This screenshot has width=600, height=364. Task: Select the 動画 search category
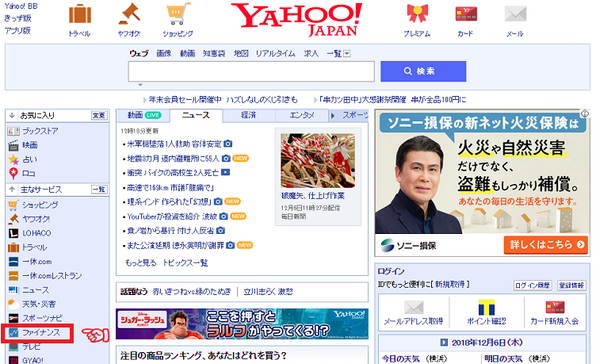click(188, 54)
